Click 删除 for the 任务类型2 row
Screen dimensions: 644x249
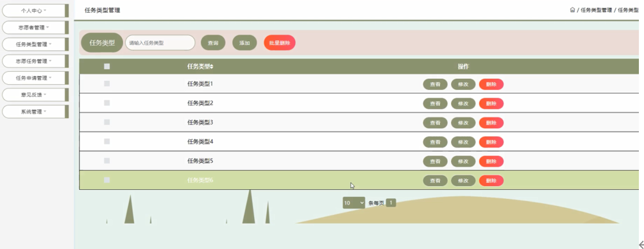(x=491, y=103)
